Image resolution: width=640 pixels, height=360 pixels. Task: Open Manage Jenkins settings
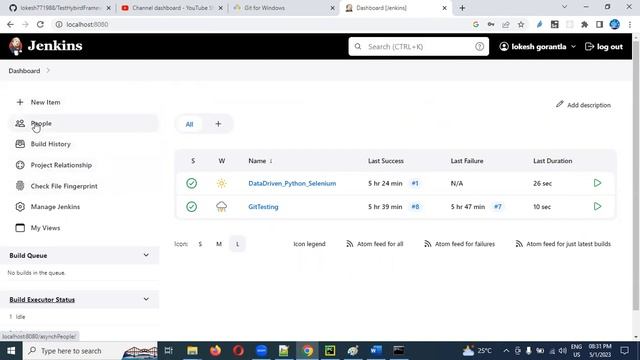pos(55,207)
